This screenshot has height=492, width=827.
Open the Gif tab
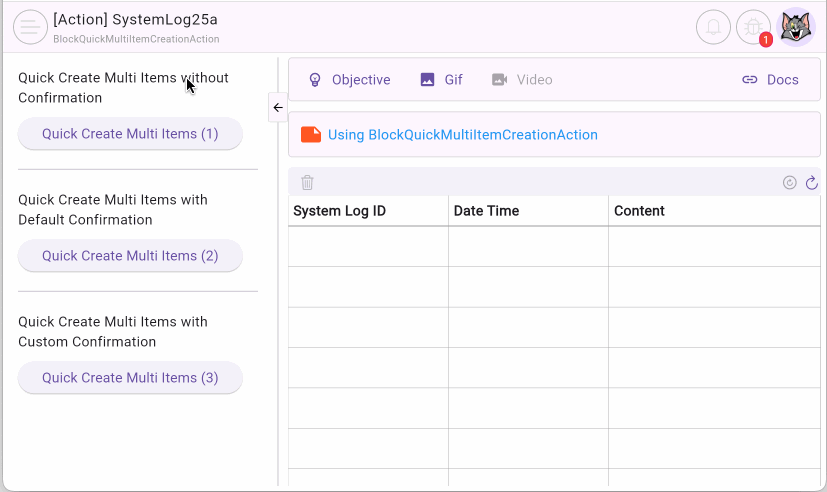coord(441,79)
